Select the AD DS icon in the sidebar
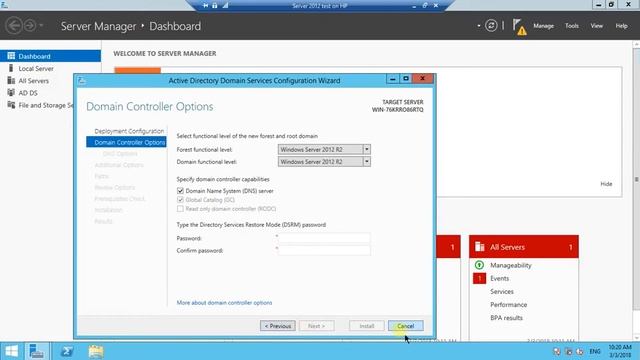The image size is (640, 360). click(x=11, y=93)
